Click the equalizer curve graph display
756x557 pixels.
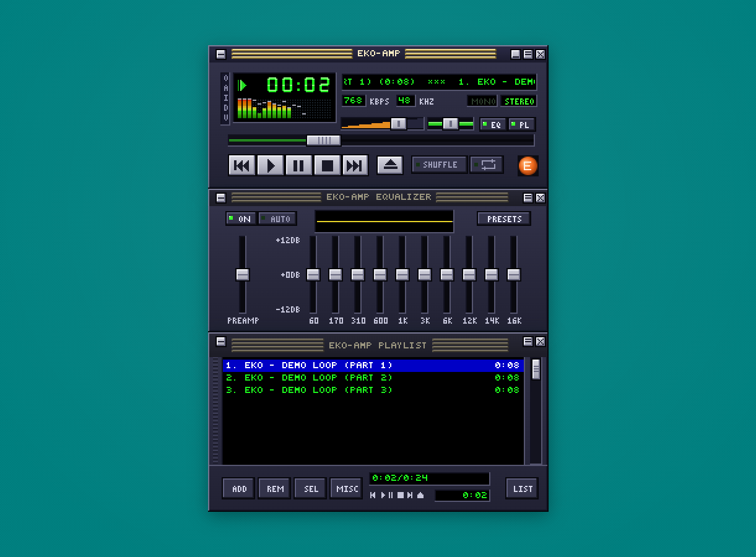384,221
